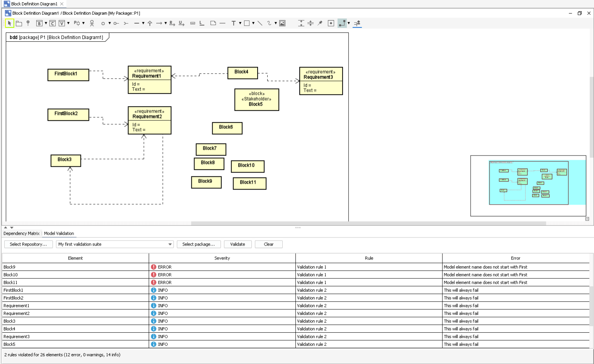Viewport: 594px width, 364px height.
Task: Activate the Text tool in toolbar
Action: tap(234, 23)
